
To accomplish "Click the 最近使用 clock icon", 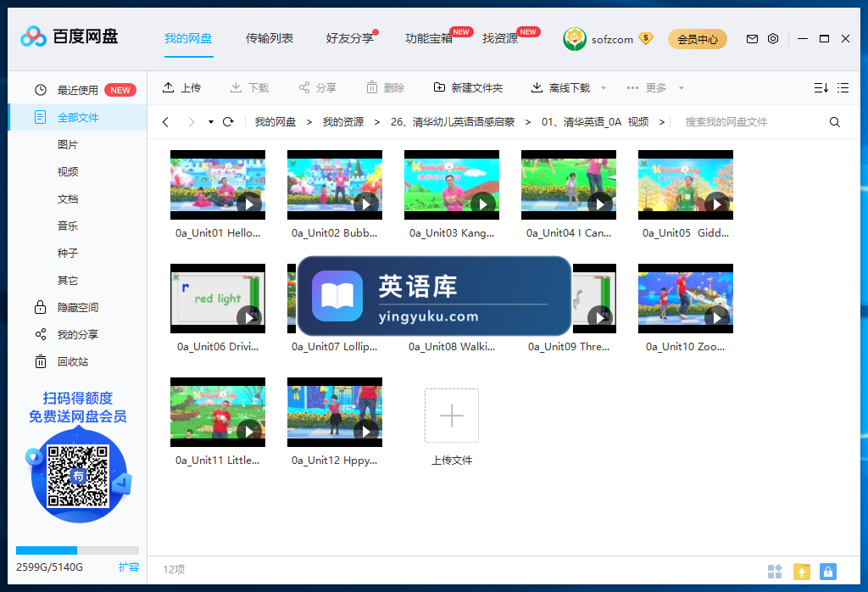I will coord(41,90).
